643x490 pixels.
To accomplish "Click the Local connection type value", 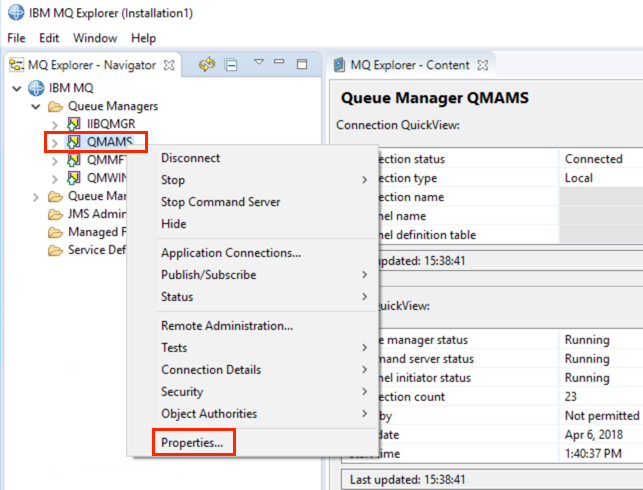I will point(579,178).
